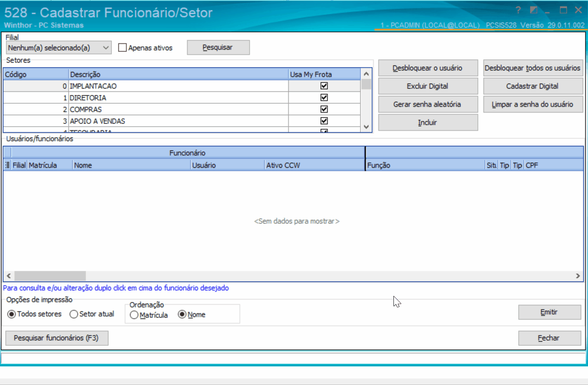Select the APOIO A VENDAS sector row
Viewport: 588px width, 385px height.
tap(182, 121)
